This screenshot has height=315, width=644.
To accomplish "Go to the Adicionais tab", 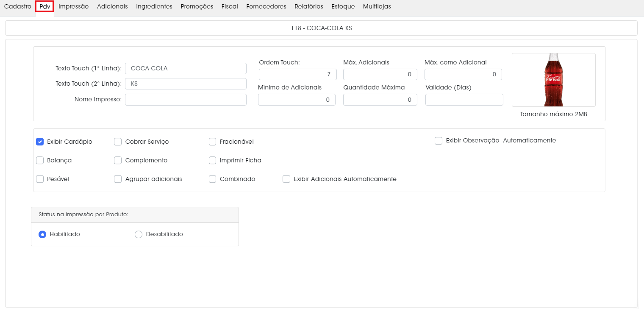I will (112, 6).
